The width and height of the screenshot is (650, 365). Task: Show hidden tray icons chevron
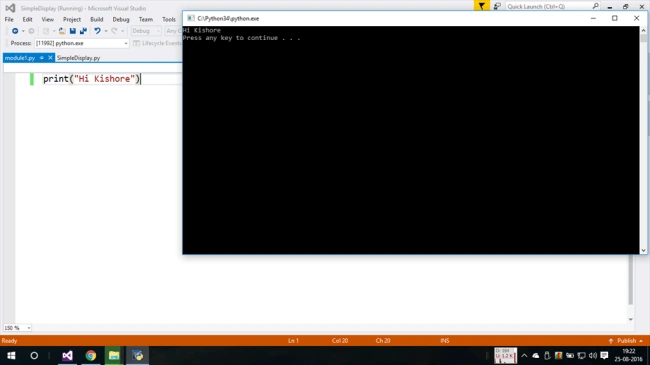pos(524,355)
